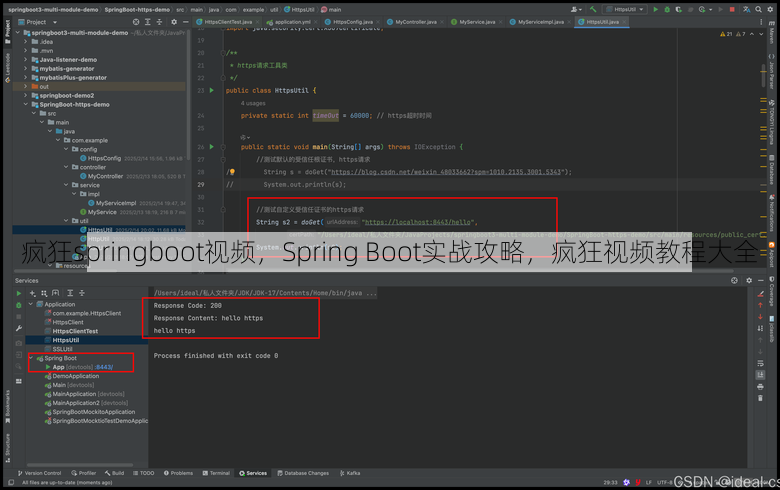780x490 pixels.
Task: Run selected service in Services panel
Action: (19, 294)
